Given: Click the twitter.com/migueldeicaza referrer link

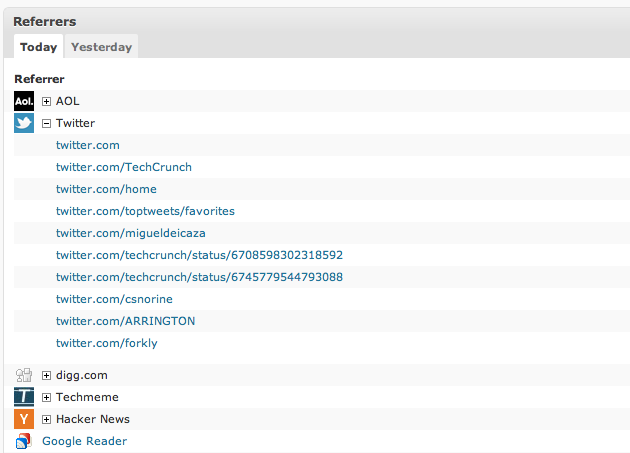Looking at the screenshot, I should [130, 233].
